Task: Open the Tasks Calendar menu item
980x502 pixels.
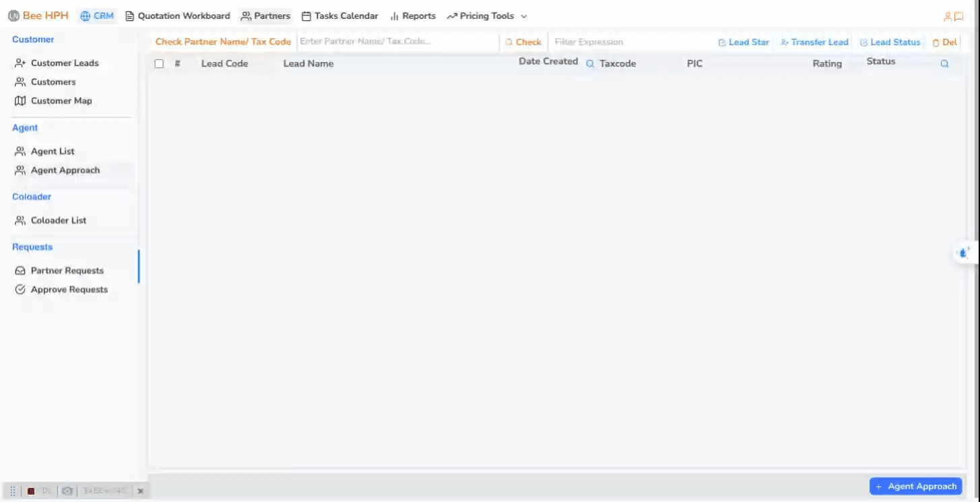Action: click(x=340, y=16)
